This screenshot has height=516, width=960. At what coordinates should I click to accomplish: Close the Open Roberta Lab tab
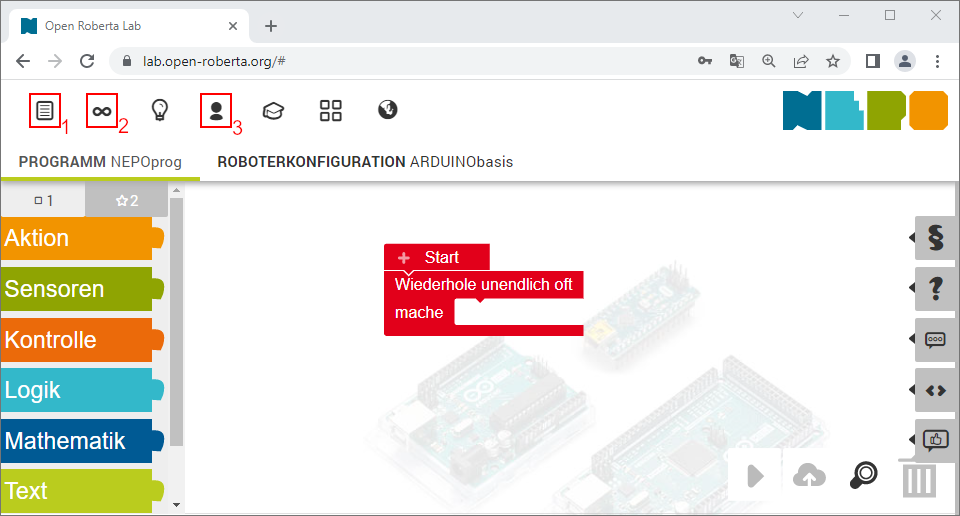click(x=233, y=26)
